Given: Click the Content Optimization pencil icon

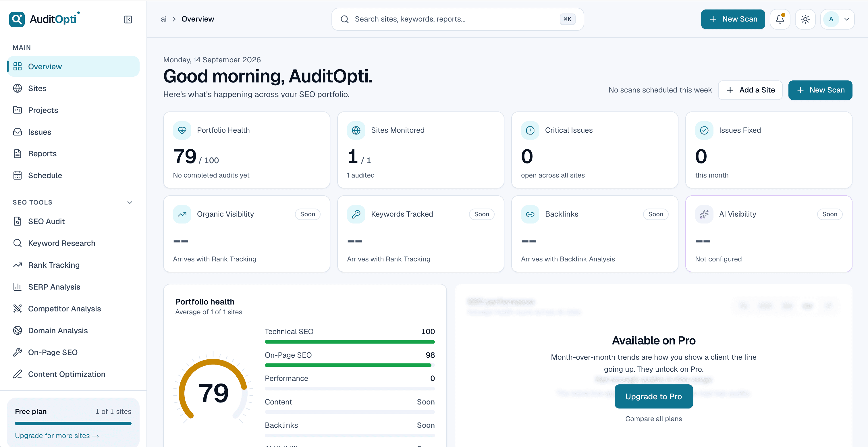Looking at the screenshot, I should click(18, 374).
